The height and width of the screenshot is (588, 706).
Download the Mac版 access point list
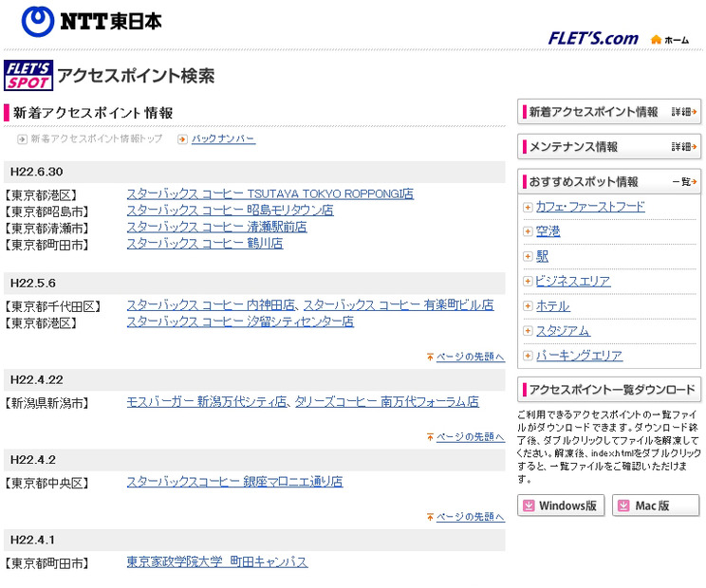point(656,505)
